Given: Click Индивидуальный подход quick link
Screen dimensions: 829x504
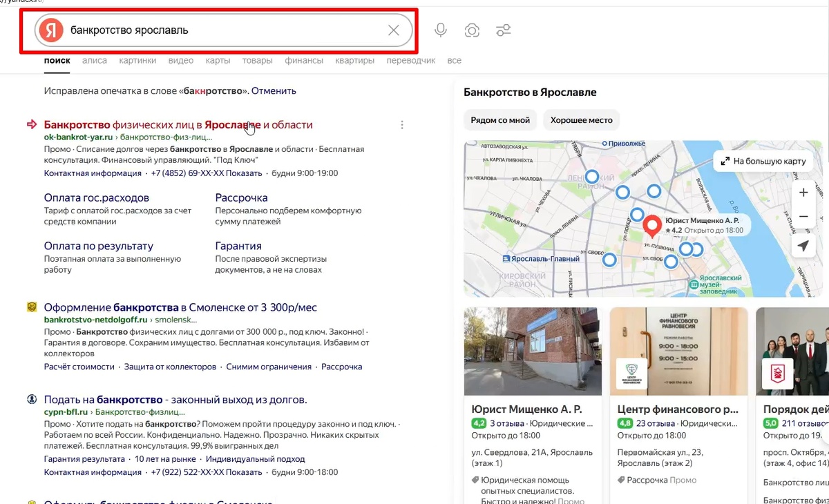Looking at the screenshot, I should tap(255, 459).
